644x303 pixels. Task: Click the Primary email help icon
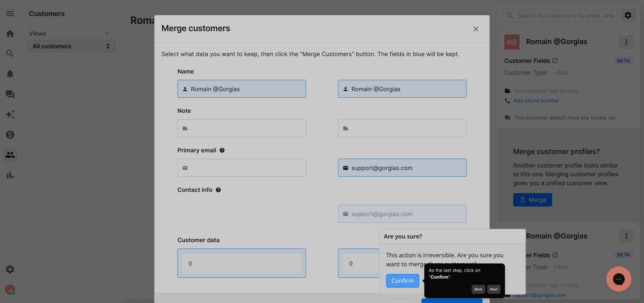tap(222, 150)
